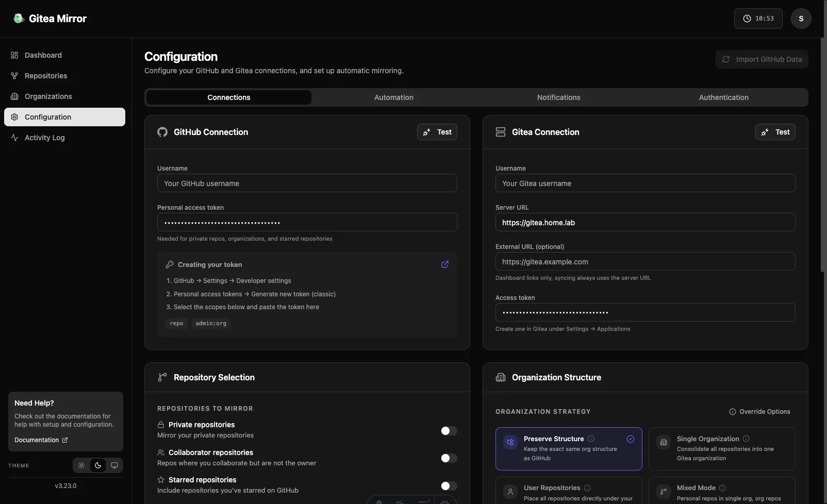Show info for User Repositories
The height and width of the screenshot is (504, 827).
click(x=587, y=488)
